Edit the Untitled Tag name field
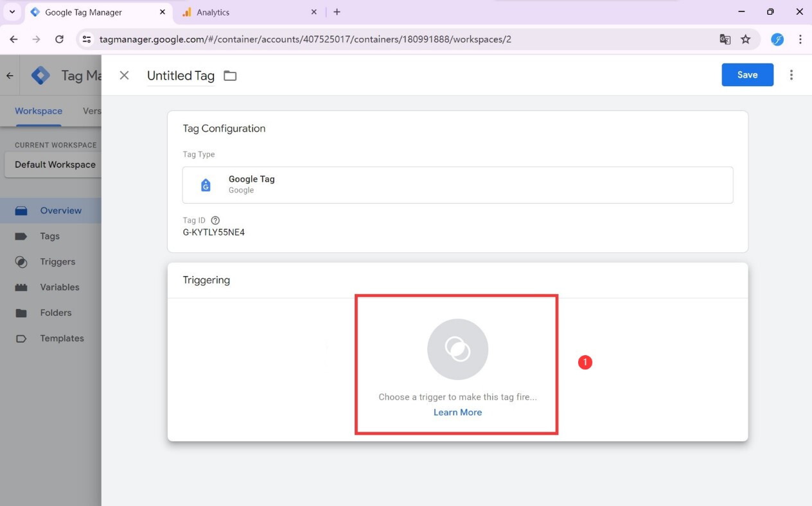 click(181, 76)
